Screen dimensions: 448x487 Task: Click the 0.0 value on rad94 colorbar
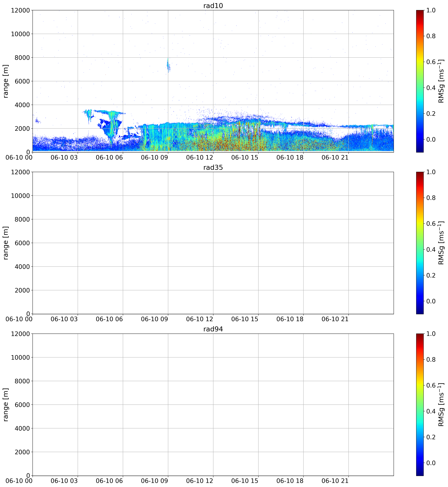coord(431,463)
